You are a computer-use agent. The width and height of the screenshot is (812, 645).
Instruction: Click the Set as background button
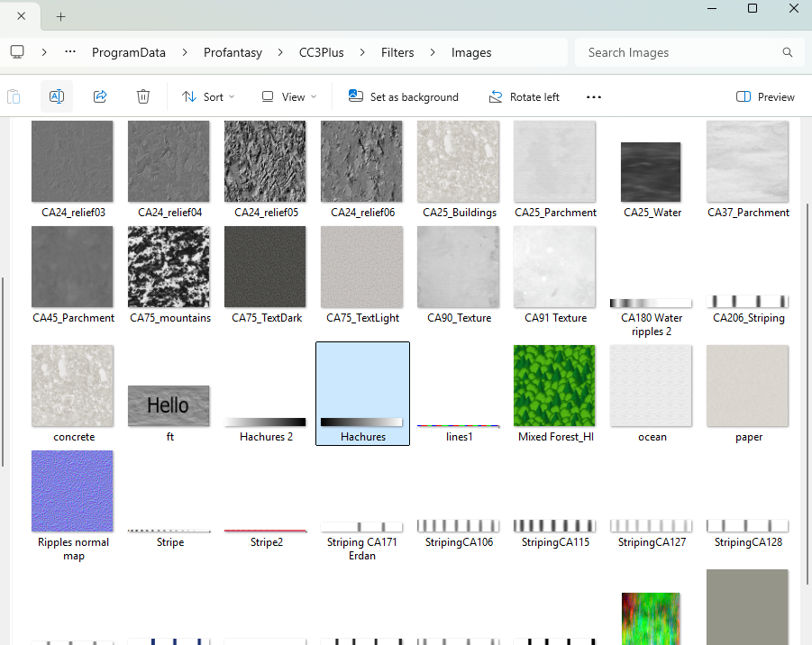click(404, 96)
